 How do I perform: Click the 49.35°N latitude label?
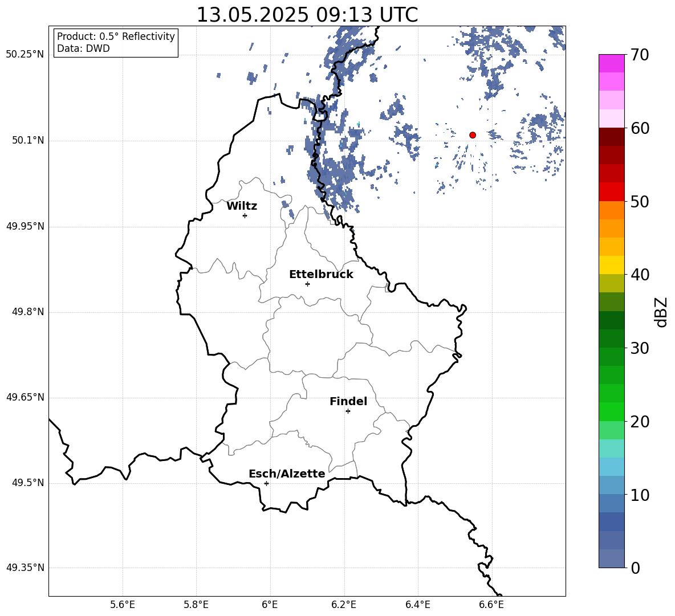tap(25, 568)
